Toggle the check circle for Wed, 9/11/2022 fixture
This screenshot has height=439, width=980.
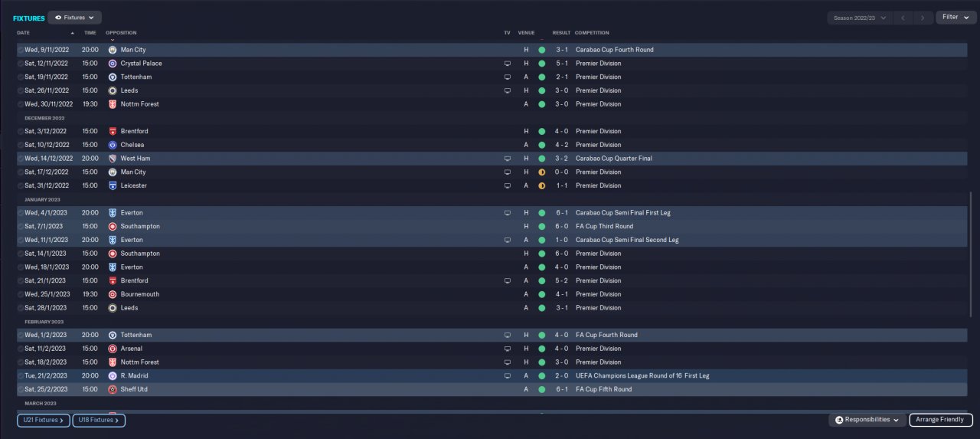pyautogui.click(x=21, y=50)
